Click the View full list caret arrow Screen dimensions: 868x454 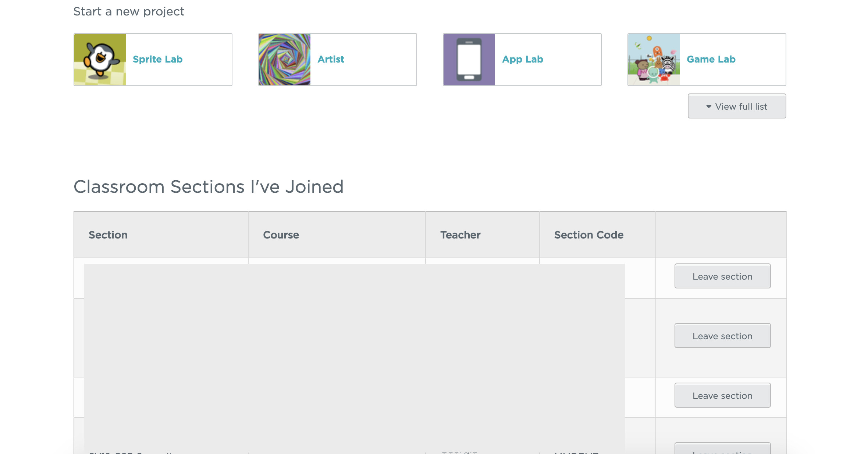[708, 107]
